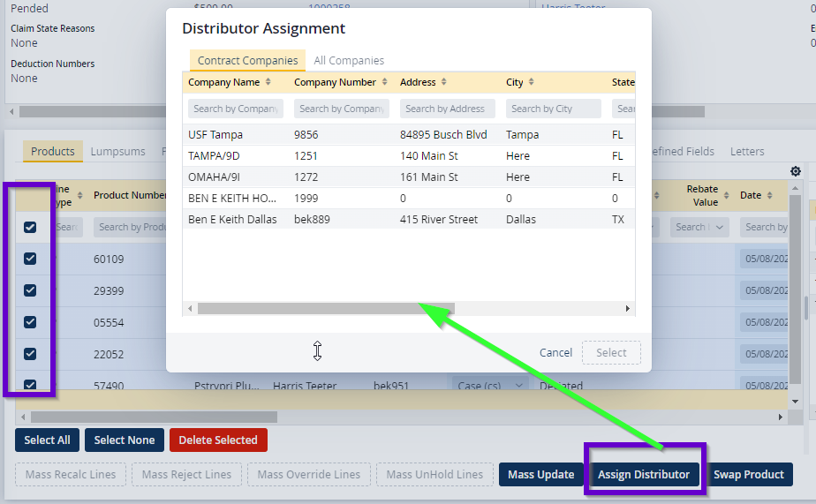Screen dimensions: 816x504
Task: Toggle the checkbox for product 22052
Action: point(30,354)
